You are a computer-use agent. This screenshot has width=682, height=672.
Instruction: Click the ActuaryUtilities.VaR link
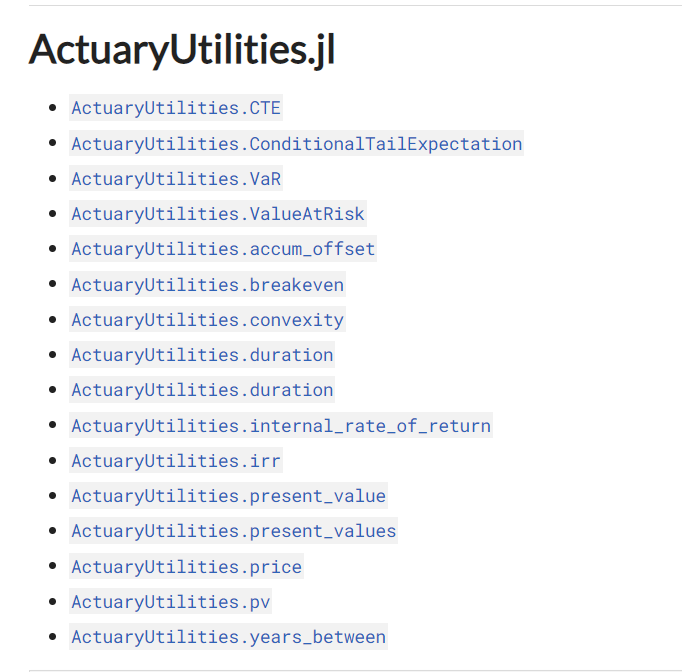[176, 178]
